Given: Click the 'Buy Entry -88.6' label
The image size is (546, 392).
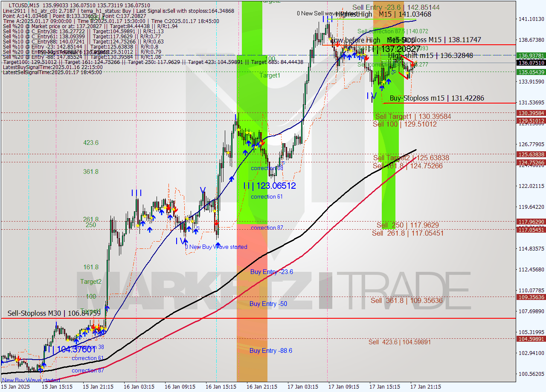Looking at the screenshot, I should coord(270,351).
